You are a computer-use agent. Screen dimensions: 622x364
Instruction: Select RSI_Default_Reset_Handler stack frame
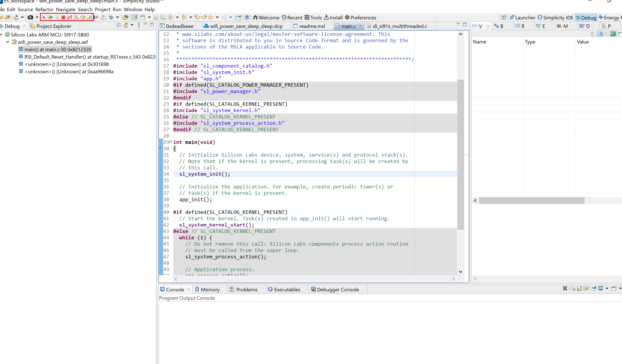90,57
